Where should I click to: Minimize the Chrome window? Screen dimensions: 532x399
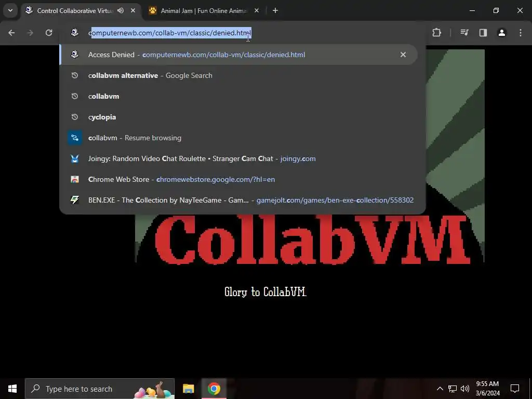pyautogui.click(x=472, y=10)
